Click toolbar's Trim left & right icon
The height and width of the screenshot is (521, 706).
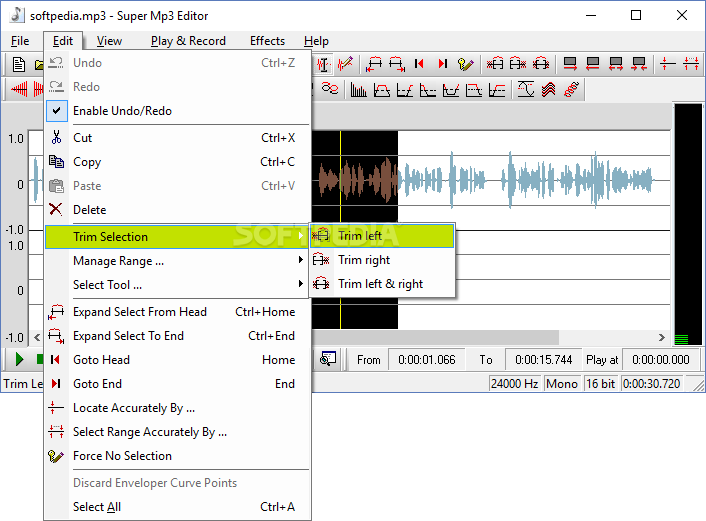[x=541, y=64]
